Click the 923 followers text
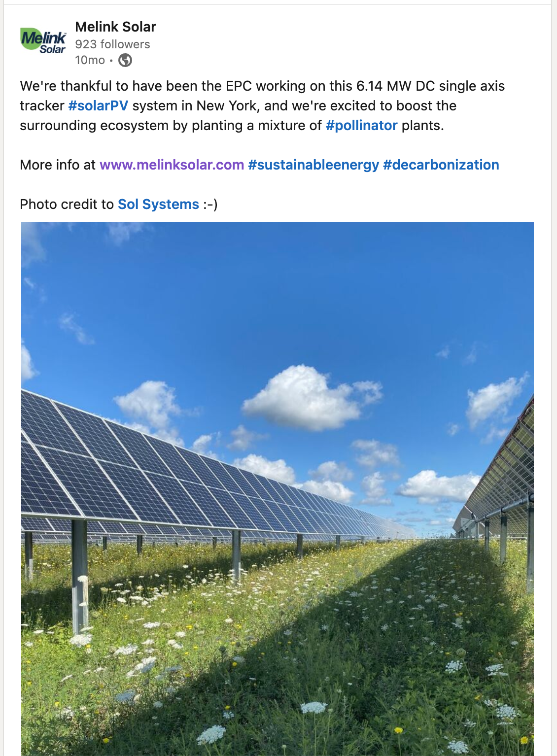 pos(112,44)
